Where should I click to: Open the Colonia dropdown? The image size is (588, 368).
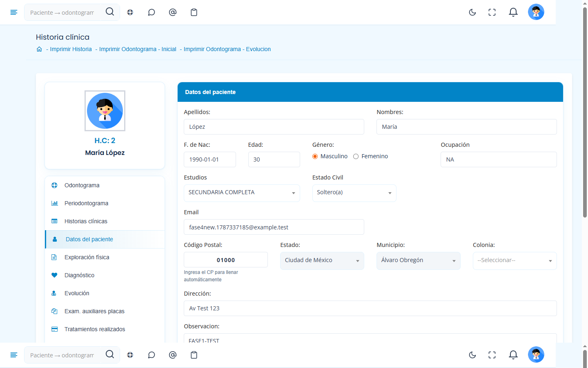[514, 261]
